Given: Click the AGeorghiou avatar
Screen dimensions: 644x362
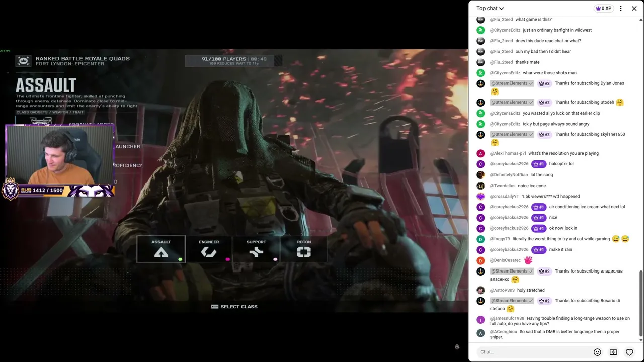Looking at the screenshot, I should 480,333.
